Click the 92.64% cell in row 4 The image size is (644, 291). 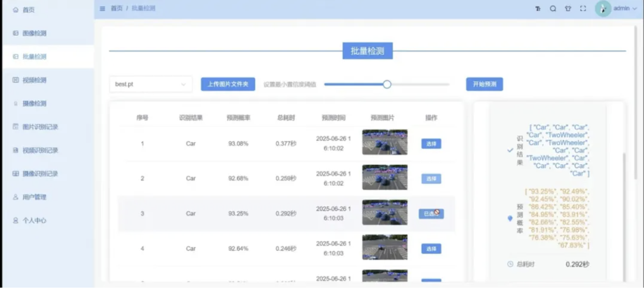238,249
